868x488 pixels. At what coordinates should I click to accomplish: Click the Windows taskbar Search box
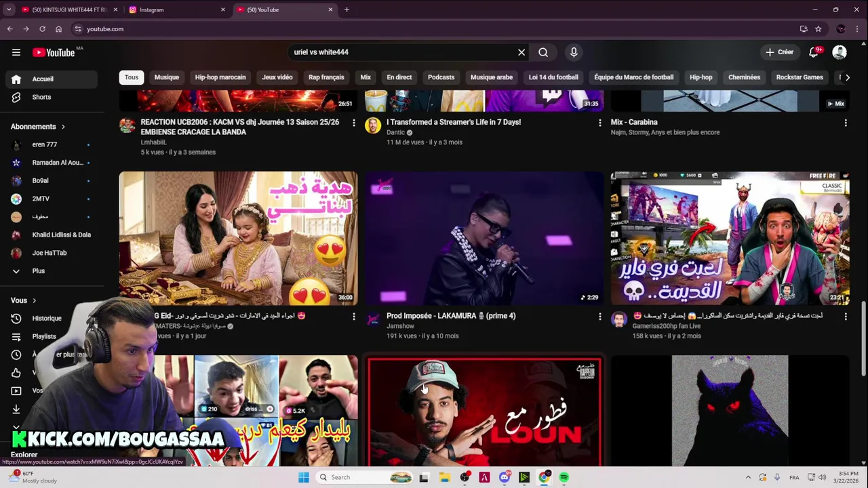pyautogui.click(x=365, y=477)
